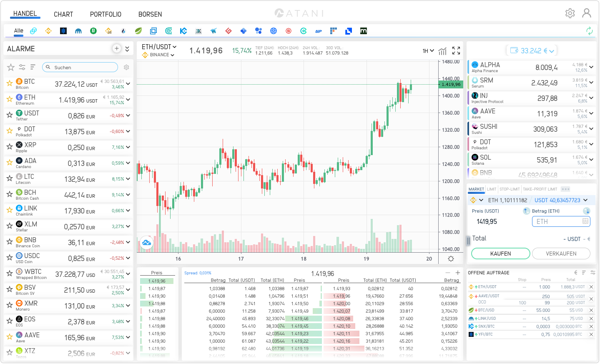Sort the open orders list
600x364 pixels.
(x=584, y=273)
